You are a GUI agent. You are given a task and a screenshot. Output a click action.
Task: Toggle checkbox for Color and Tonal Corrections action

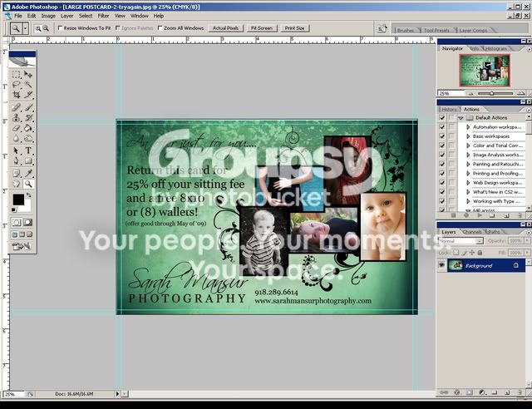441,145
